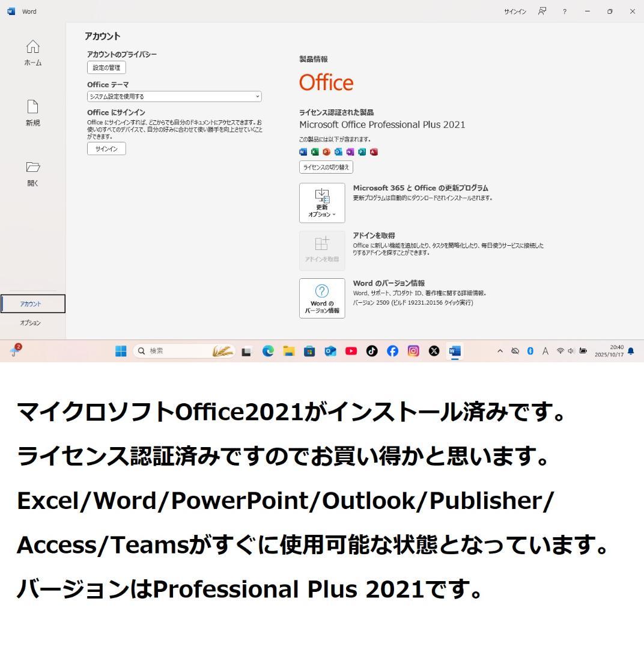Select アカウント in the left sidebar

(32, 304)
